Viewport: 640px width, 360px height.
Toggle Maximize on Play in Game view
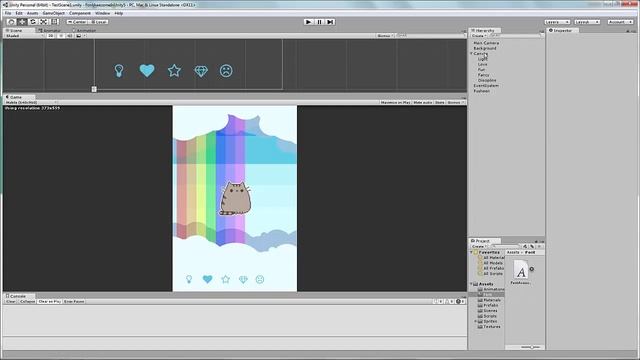point(395,102)
